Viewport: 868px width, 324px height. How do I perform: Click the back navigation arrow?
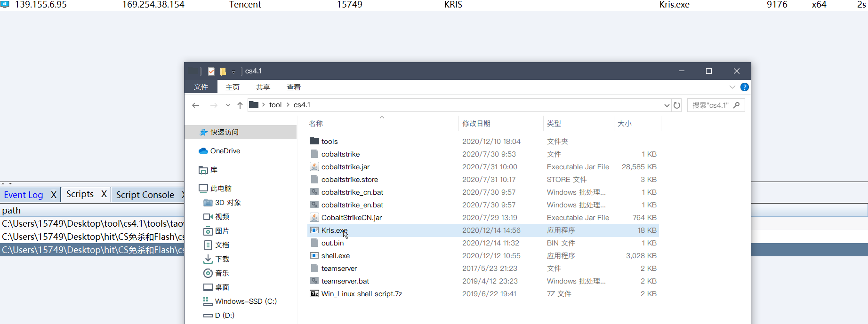pyautogui.click(x=196, y=105)
